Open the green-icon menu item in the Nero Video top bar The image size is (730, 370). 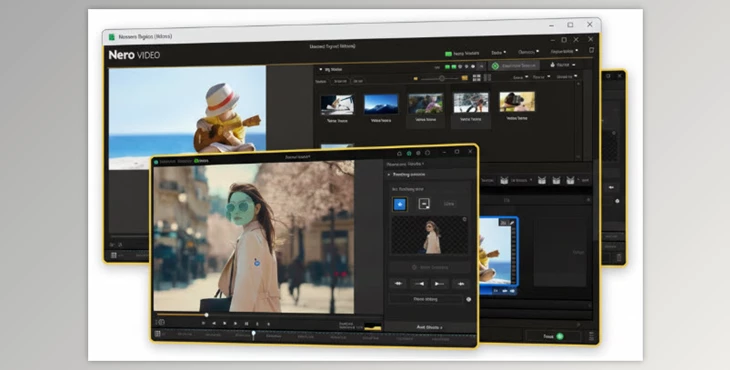pyautogui.click(x=462, y=54)
